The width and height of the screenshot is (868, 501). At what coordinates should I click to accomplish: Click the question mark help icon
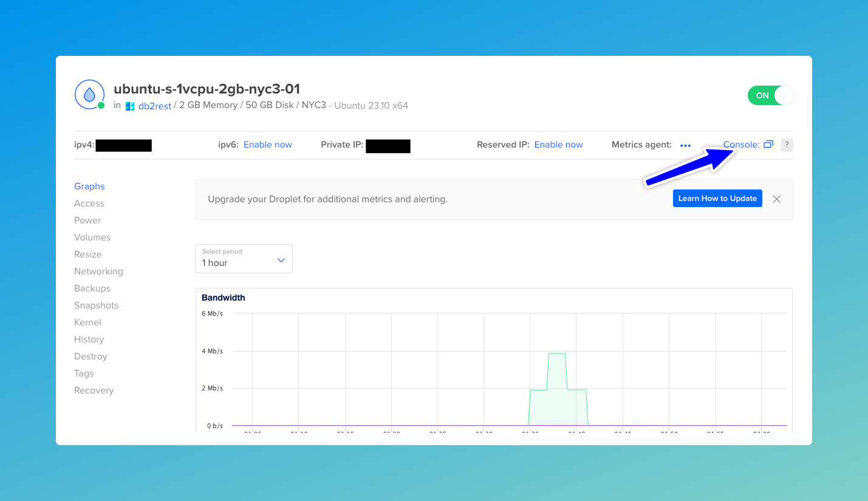[787, 145]
